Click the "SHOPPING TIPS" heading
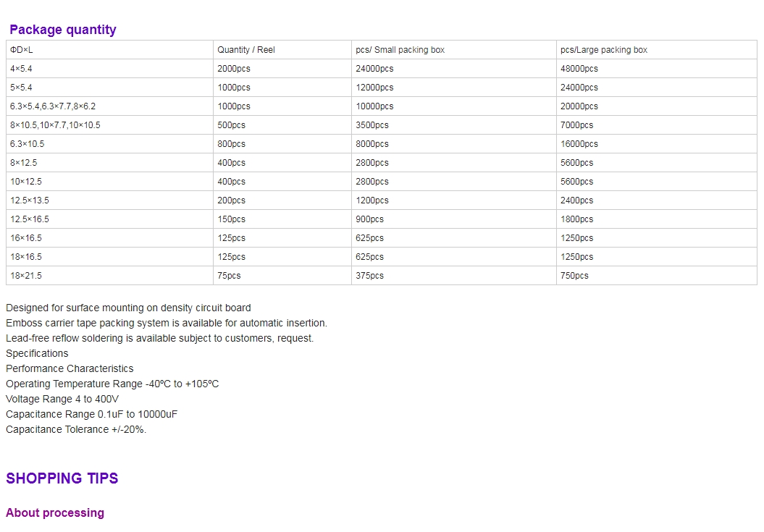Viewport: 764px width, 532px height. click(x=62, y=478)
